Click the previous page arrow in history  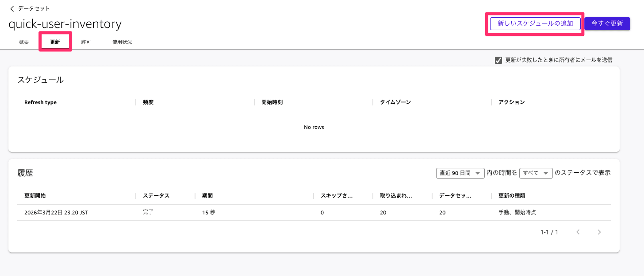[x=578, y=232]
